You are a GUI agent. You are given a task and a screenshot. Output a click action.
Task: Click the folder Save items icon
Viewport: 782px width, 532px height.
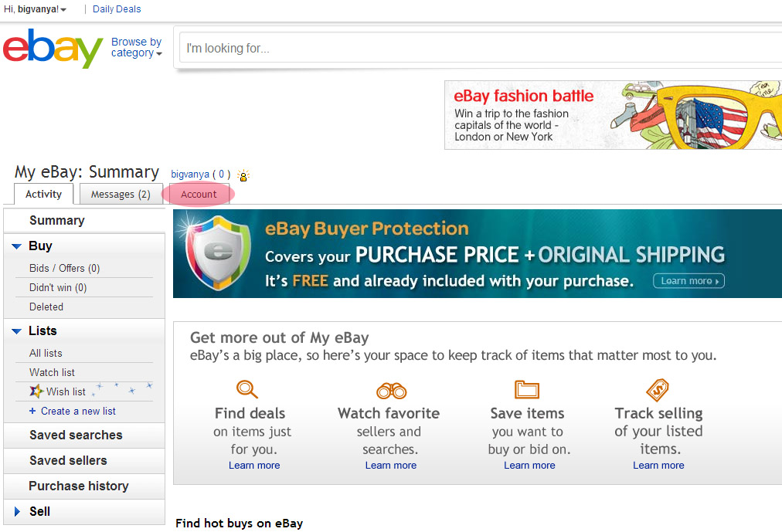(x=527, y=388)
